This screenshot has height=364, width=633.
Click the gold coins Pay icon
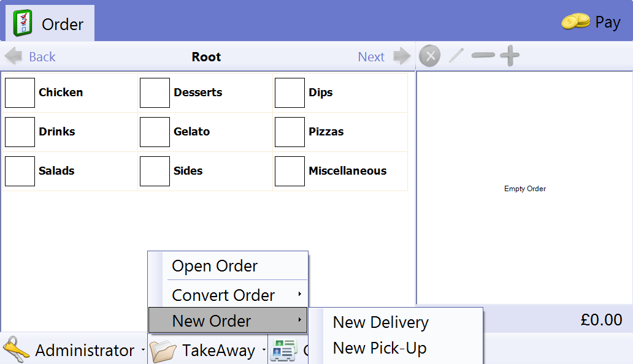point(575,23)
